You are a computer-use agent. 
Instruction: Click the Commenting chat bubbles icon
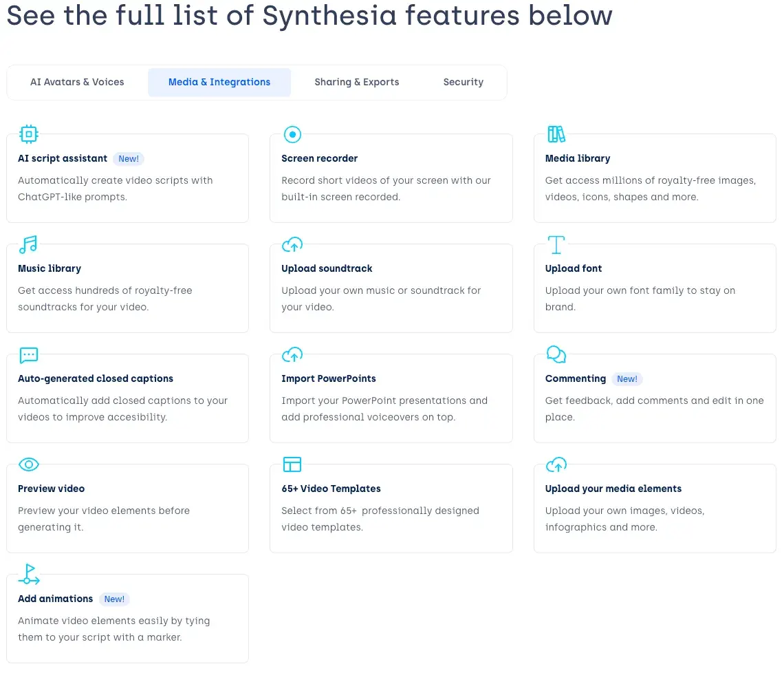pyautogui.click(x=556, y=354)
